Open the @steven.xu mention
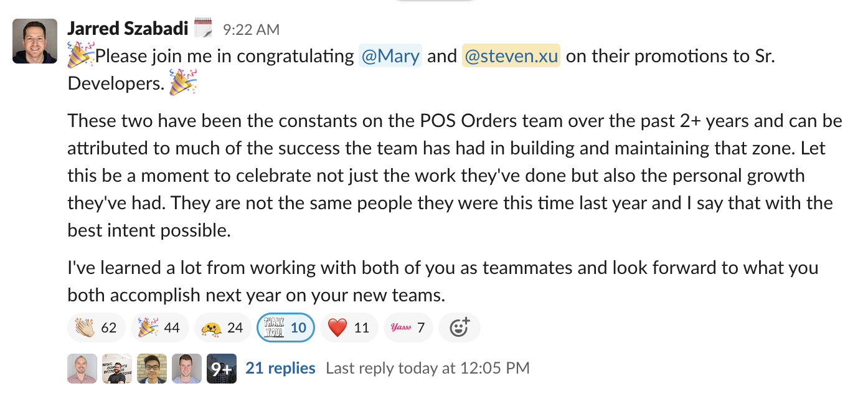Viewport: 868px width, 396px height. (x=511, y=56)
